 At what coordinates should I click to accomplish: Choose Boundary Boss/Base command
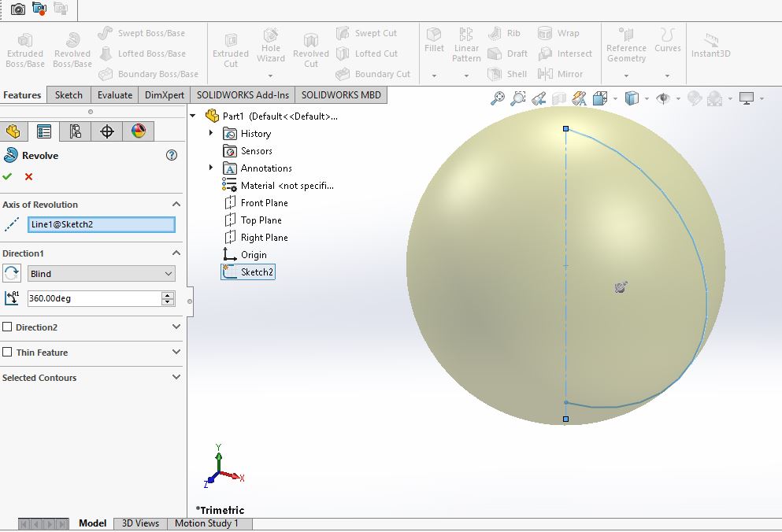(x=148, y=74)
